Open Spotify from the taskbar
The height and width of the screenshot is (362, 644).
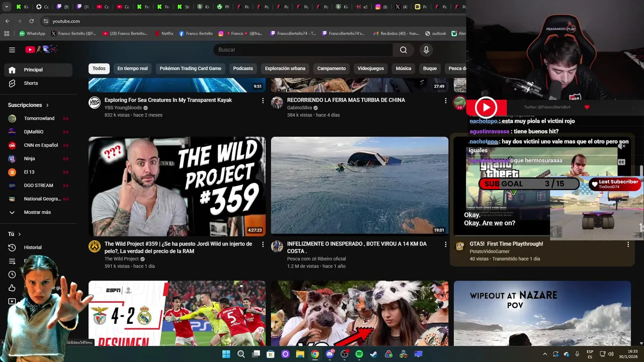tap(359, 354)
